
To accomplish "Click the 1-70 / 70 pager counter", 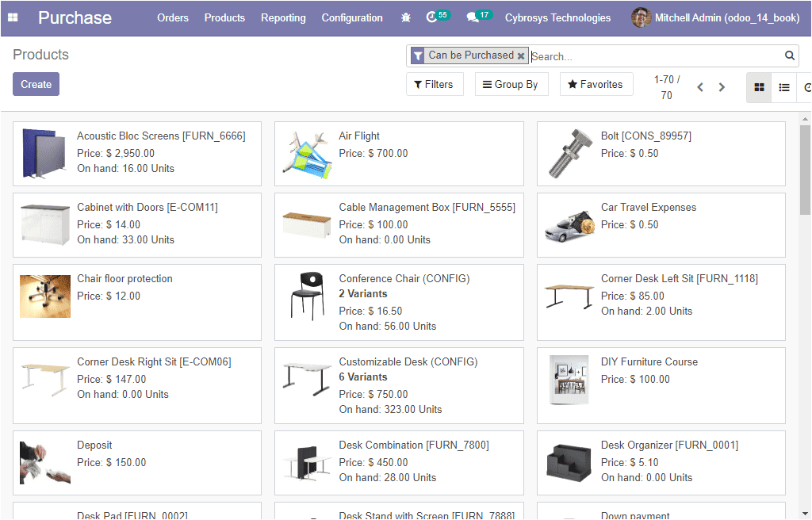I will click(x=666, y=87).
